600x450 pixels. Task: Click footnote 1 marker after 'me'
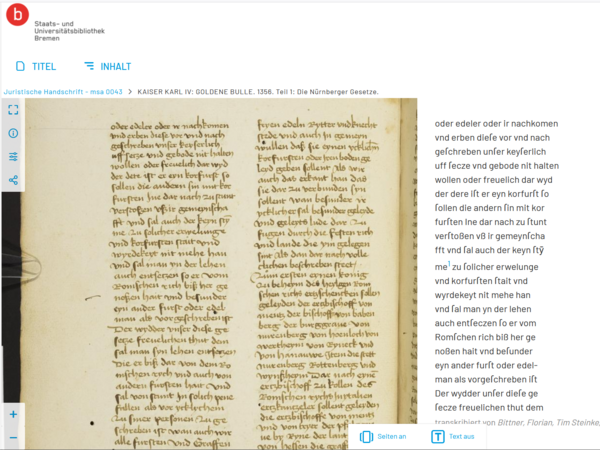pos(449,263)
